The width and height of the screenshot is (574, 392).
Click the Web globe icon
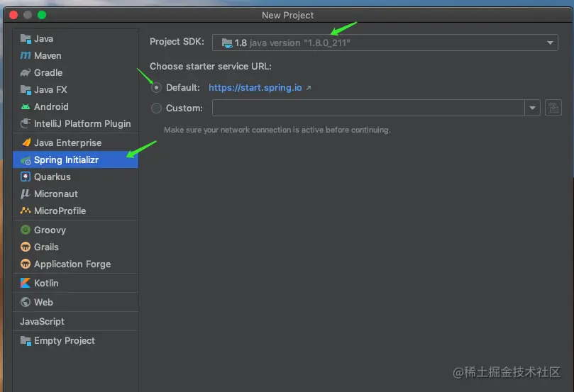26,302
